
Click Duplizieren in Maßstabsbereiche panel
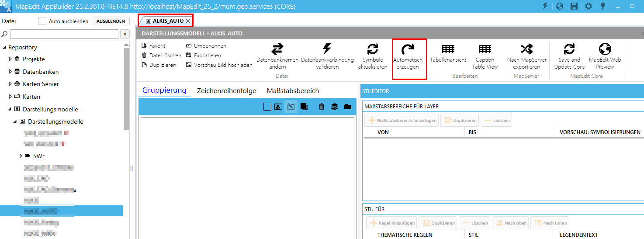coord(460,121)
